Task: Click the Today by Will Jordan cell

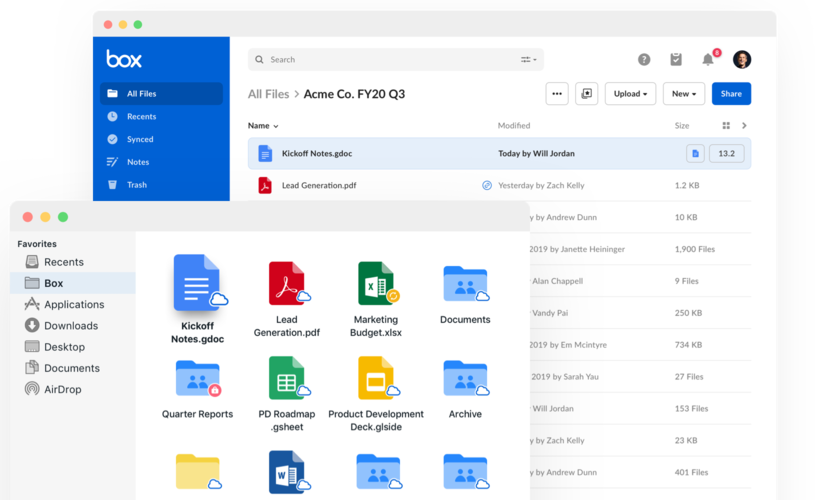Action: [536, 154]
